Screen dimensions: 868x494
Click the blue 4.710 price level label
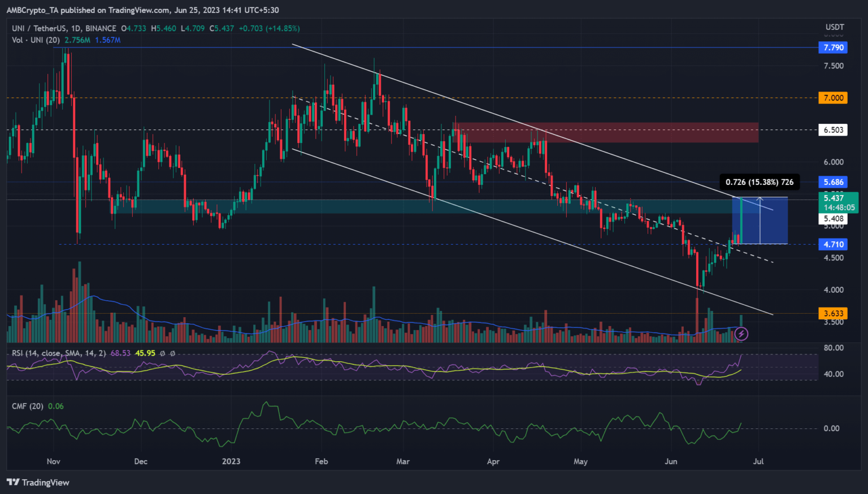833,244
